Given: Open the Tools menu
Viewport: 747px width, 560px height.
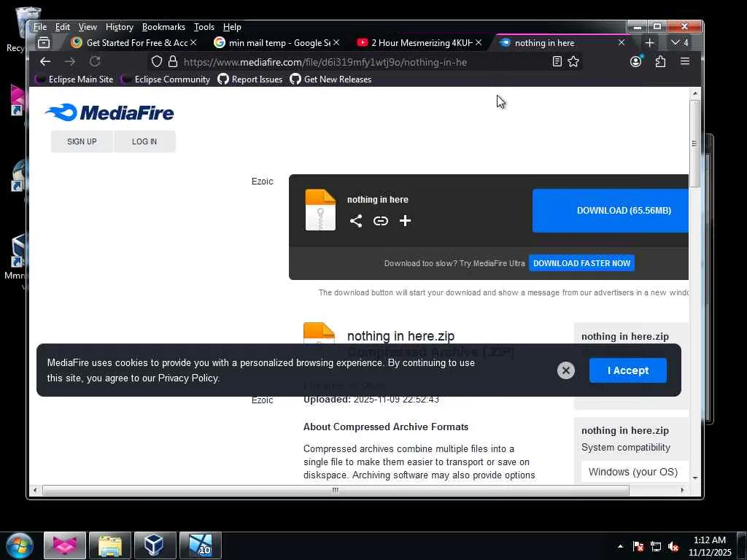Looking at the screenshot, I should tap(204, 27).
